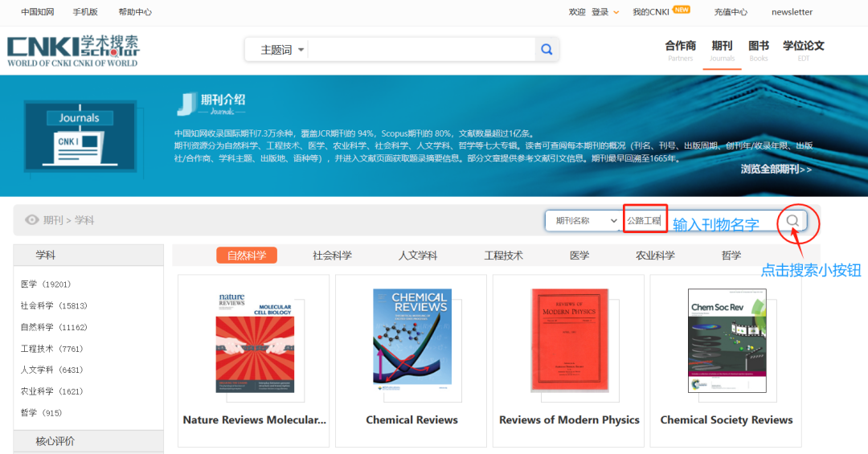Open the Chem Soc Rev cover thumbnail
The width and height of the screenshot is (868, 454).
click(x=727, y=341)
